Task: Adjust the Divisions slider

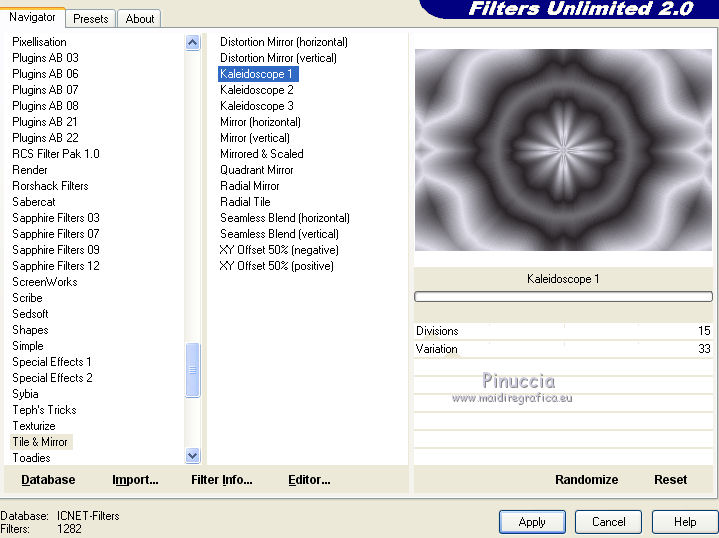Action: coord(563,331)
